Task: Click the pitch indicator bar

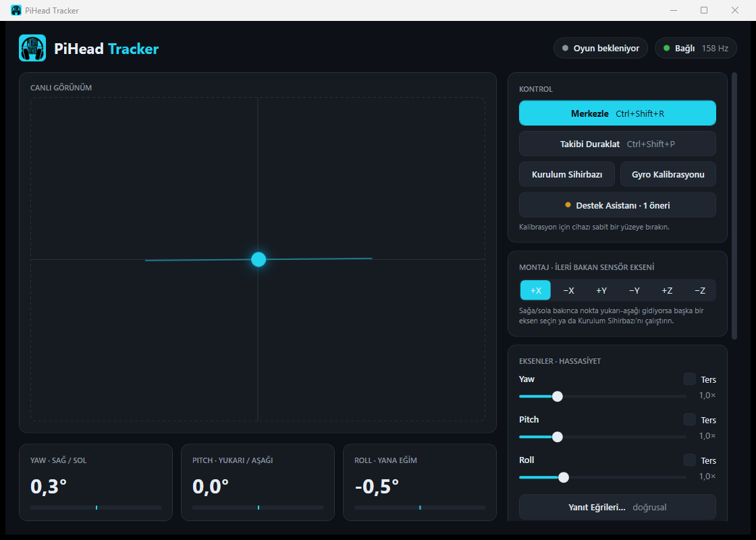Action: (x=258, y=508)
